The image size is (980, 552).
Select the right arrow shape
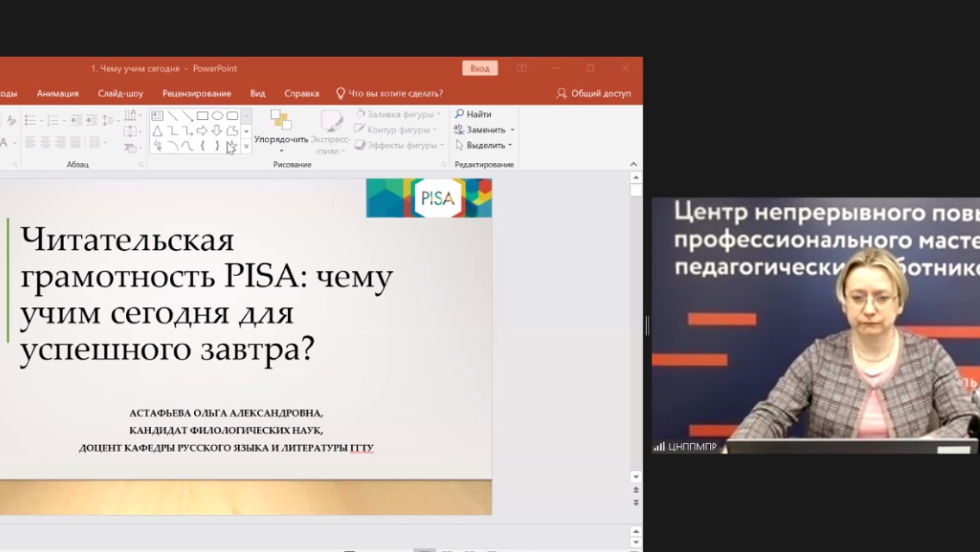pos(202,131)
